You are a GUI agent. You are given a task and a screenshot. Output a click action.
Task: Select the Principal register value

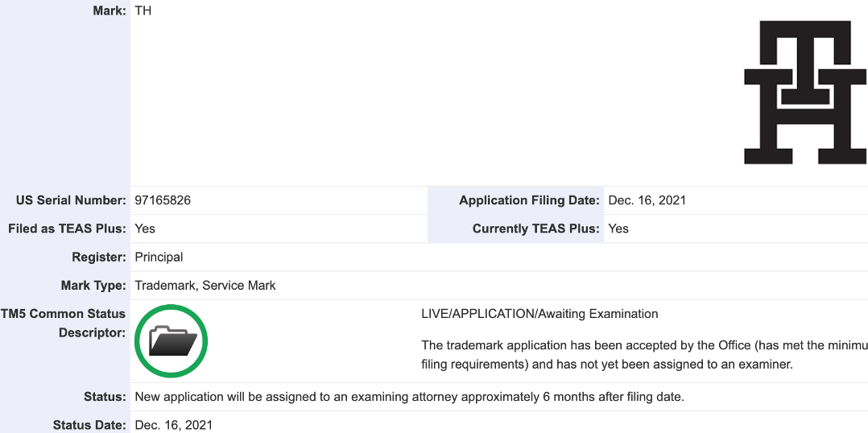159,258
